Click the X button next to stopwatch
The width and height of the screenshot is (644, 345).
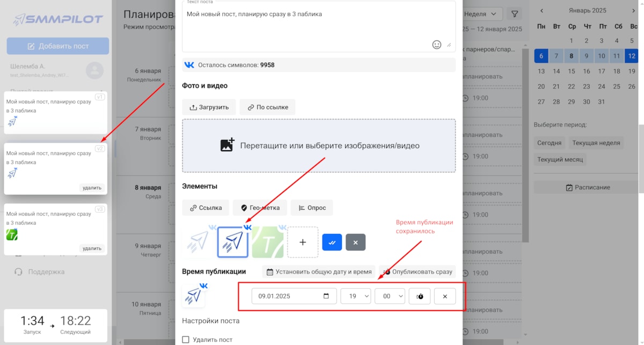coord(445,296)
